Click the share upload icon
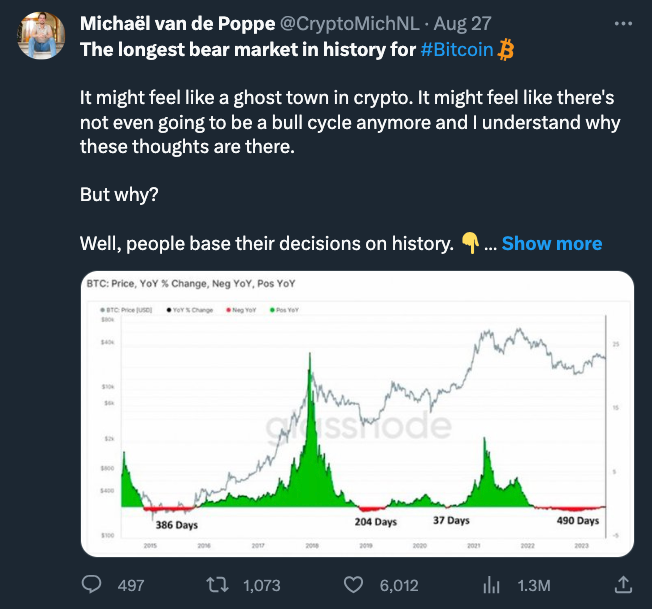This screenshot has height=609, width=652. point(623,584)
